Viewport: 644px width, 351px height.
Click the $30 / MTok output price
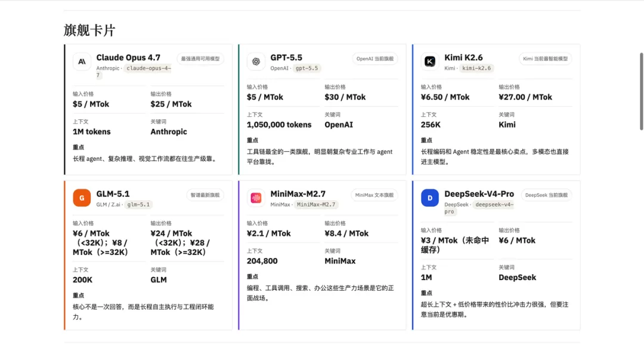[x=345, y=97]
